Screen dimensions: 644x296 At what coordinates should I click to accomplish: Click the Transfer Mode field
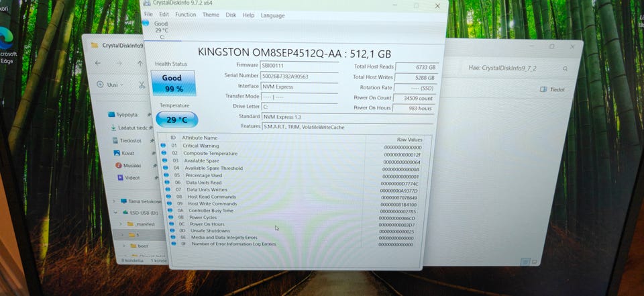pyautogui.click(x=299, y=97)
